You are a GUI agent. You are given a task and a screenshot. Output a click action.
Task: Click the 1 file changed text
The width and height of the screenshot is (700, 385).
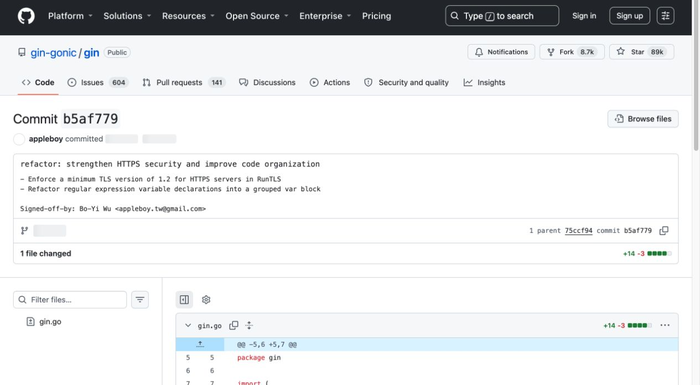coord(46,254)
